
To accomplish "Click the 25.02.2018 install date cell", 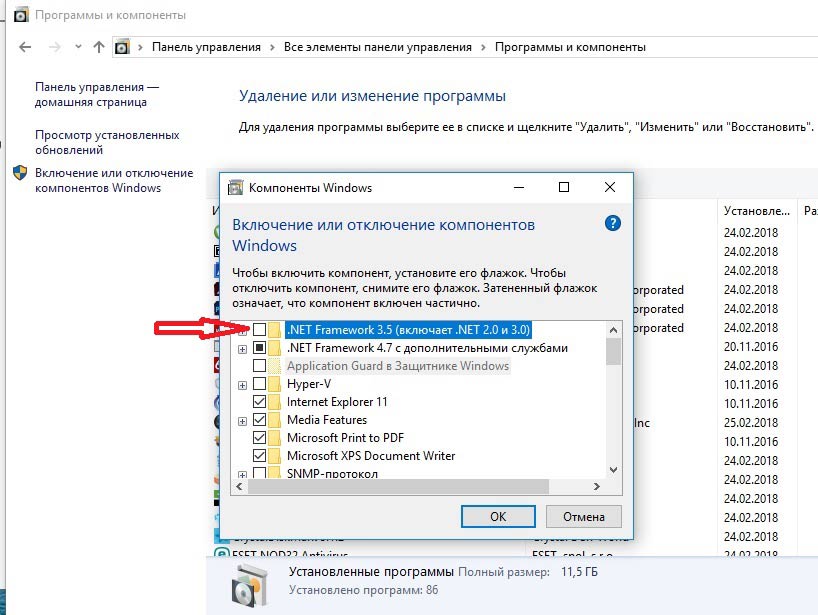I will 751,423.
